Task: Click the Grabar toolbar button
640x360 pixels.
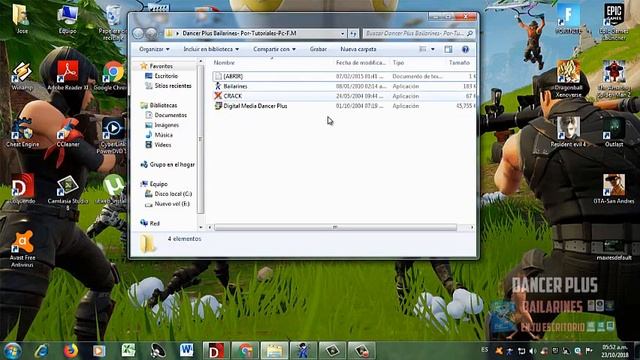Action: 318,49
